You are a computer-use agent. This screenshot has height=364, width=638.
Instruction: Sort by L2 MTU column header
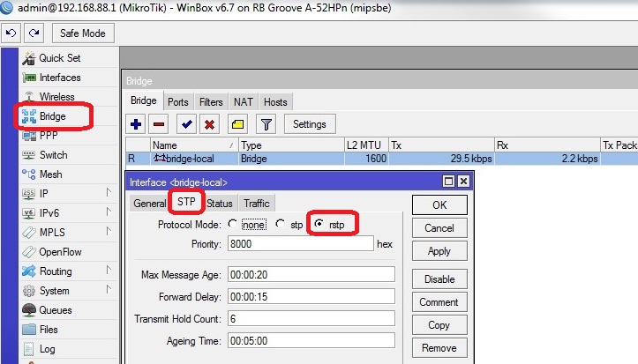pos(366,145)
